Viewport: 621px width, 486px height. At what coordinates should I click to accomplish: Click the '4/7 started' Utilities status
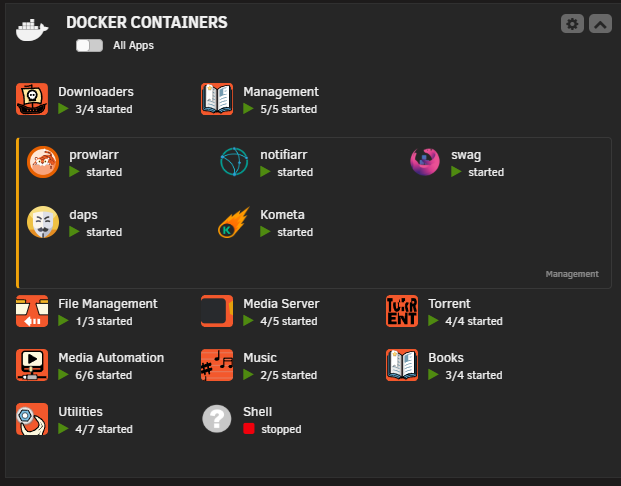pos(104,429)
